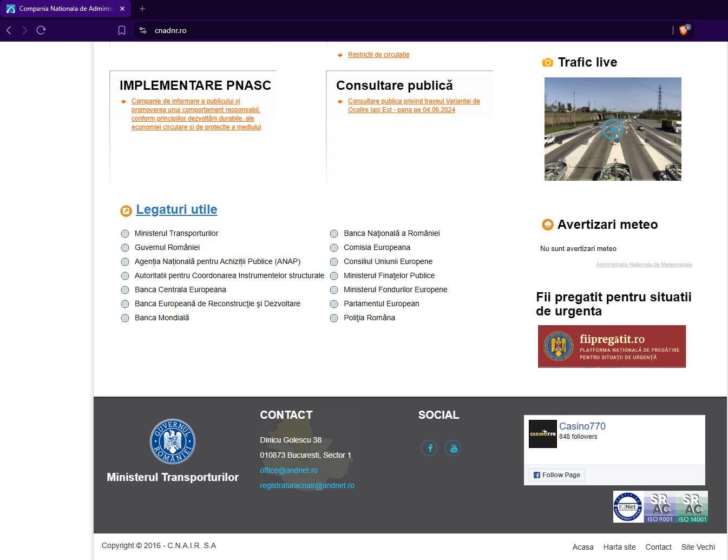This screenshot has height=560, width=728.
Task: Go back using the browser back arrow
Action: coord(9,30)
